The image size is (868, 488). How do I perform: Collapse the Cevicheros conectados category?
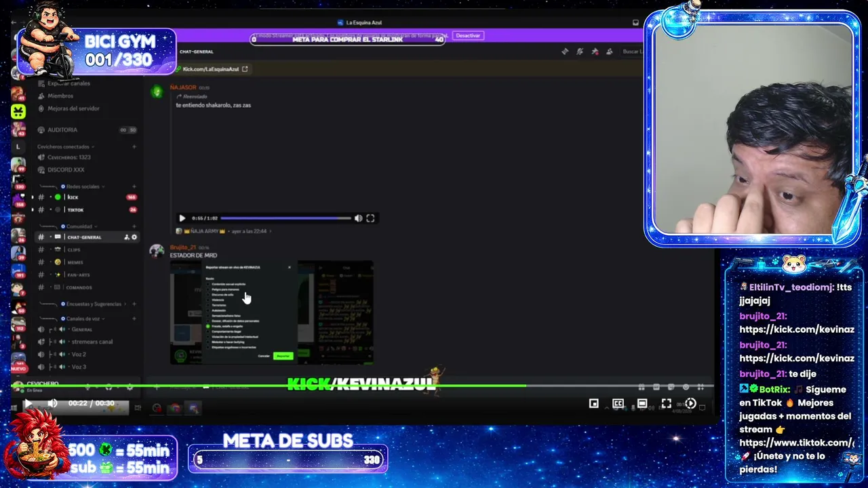pyautogui.click(x=65, y=146)
